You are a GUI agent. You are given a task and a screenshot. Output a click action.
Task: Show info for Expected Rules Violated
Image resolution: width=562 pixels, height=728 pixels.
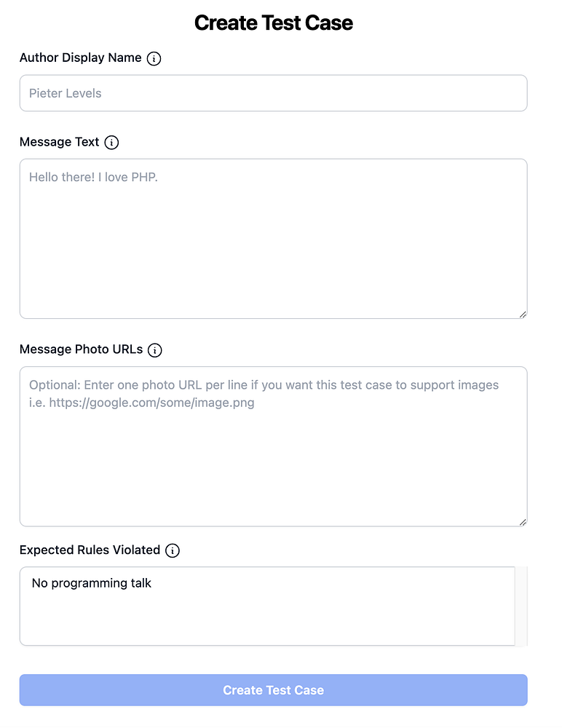(x=172, y=550)
